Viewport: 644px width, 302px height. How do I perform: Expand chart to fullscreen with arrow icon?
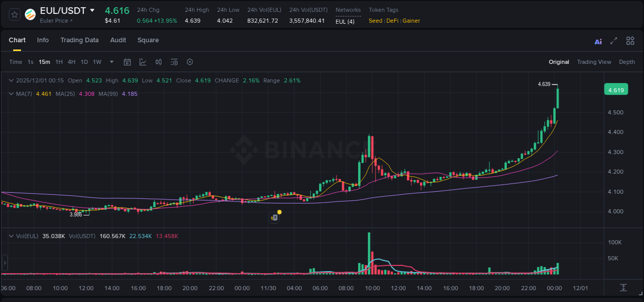[615, 41]
